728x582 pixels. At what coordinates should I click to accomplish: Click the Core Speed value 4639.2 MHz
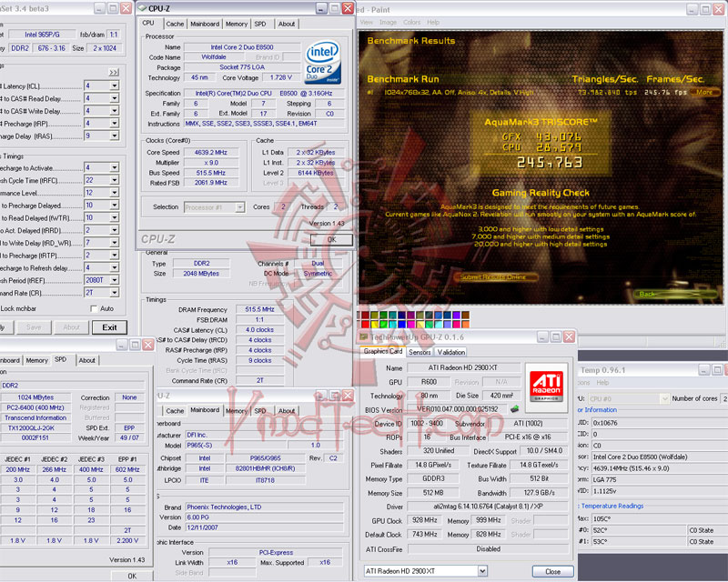pyautogui.click(x=211, y=152)
